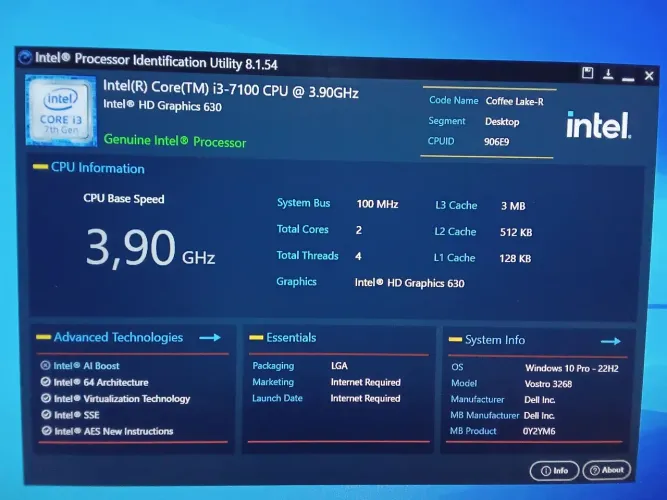Click the Intel SSE check icon
667x500 pixels.
click(x=46, y=414)
